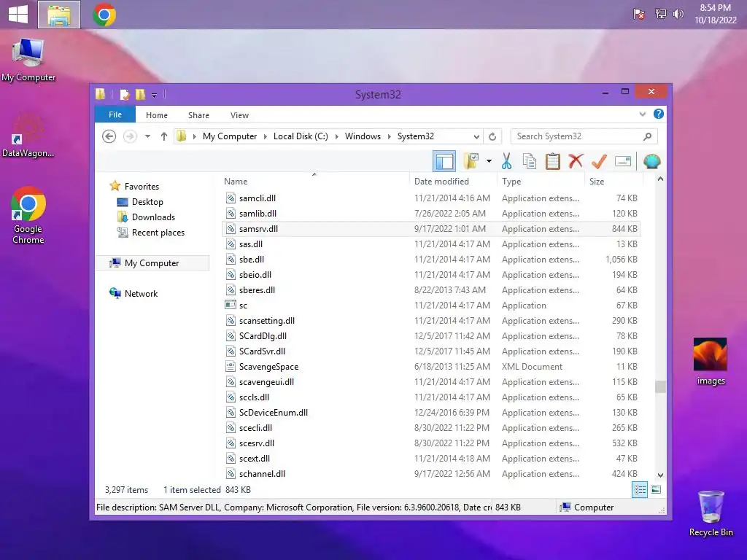Viewport: 747px width, 560px height.
Task: Select the DataWagon desktop shortcut
Action: point(28,135)
